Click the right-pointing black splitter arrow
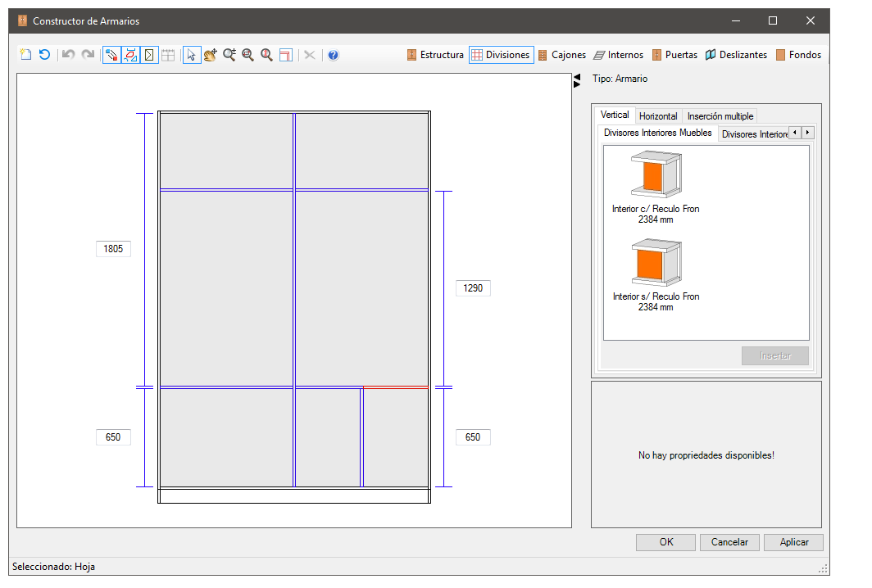The width and height of the screenshot is (872, 588). [x=577, y=84]
